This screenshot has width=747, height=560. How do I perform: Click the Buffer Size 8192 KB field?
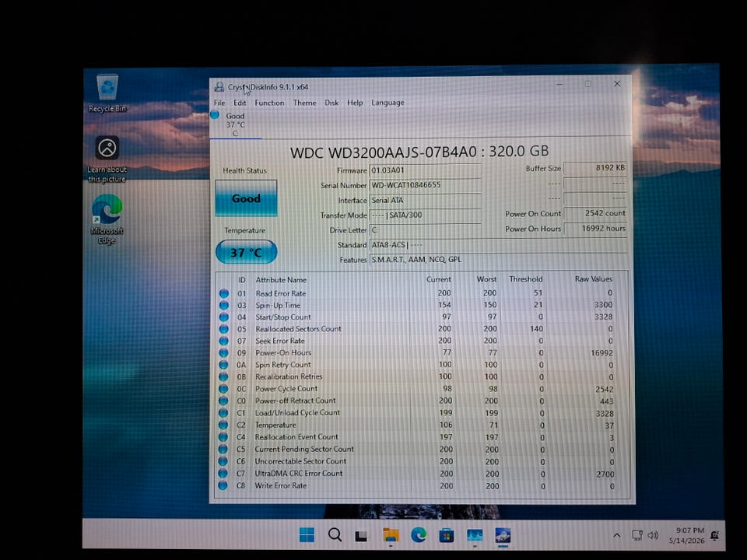pyautogui.click(x=595, y=168)
